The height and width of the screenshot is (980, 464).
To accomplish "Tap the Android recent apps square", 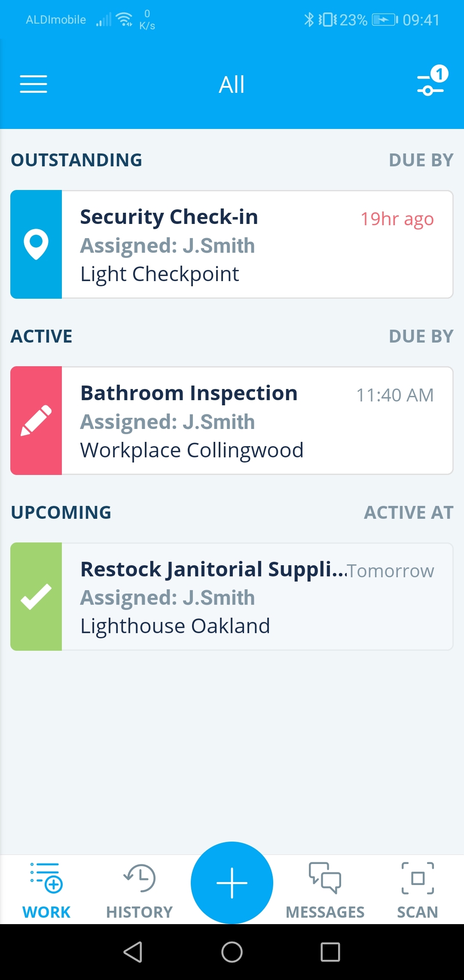I will pyautogui.click(x=330, y=952).
